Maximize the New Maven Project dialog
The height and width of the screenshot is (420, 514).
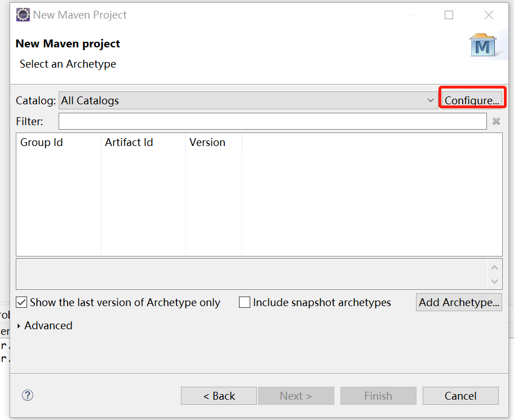pos(449,15)
